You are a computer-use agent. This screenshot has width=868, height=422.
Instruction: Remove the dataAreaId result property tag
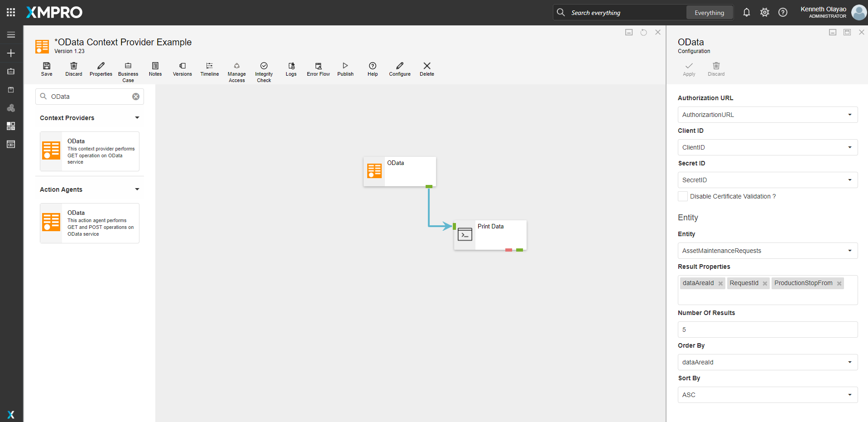pos(720,284)
